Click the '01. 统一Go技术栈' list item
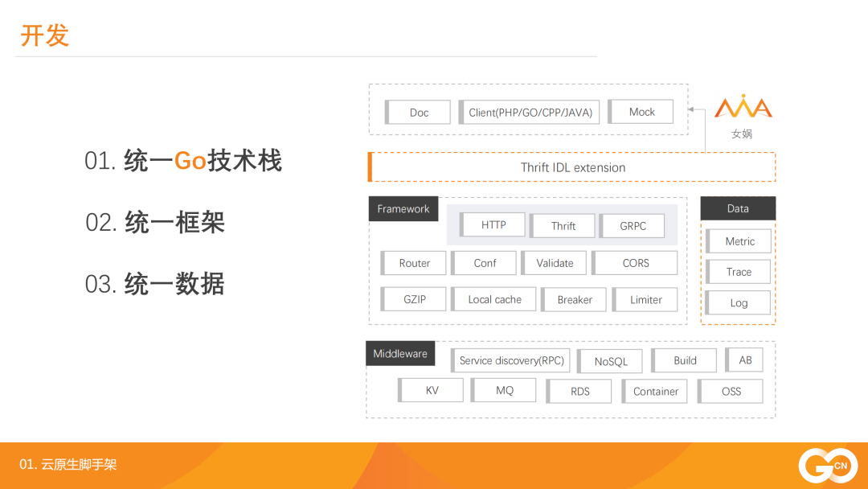 click(x=183, y=161)
